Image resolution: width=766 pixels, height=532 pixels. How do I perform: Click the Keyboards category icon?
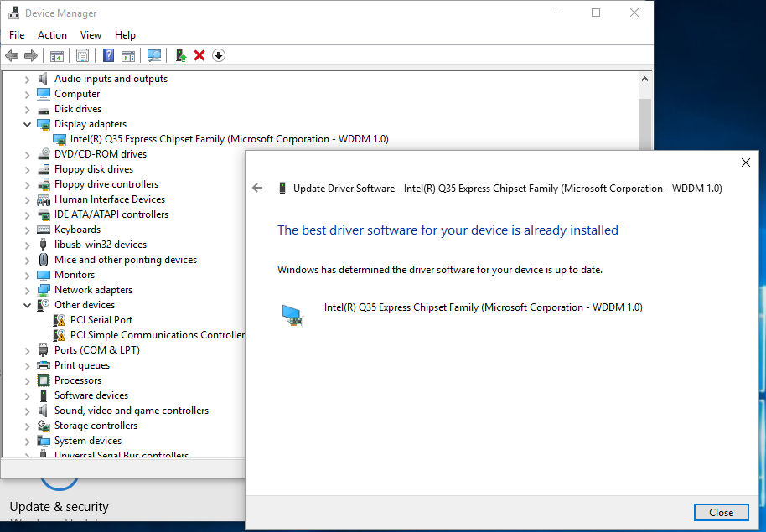[44, 230]
